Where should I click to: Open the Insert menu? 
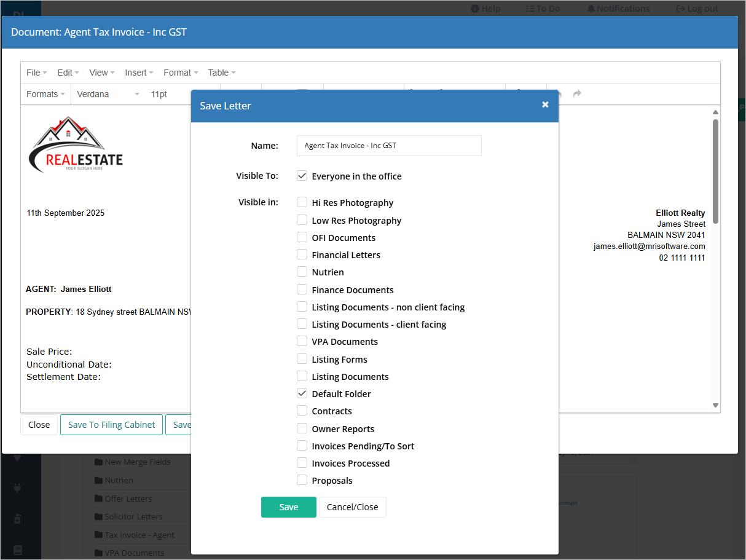139,73
